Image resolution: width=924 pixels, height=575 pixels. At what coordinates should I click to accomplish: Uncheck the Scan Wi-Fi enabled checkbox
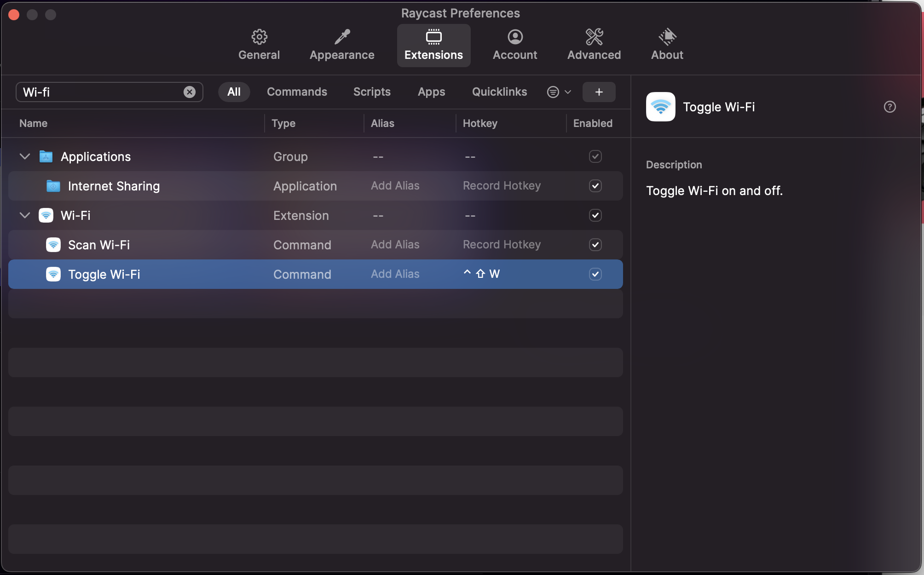[x=595, y=245]
